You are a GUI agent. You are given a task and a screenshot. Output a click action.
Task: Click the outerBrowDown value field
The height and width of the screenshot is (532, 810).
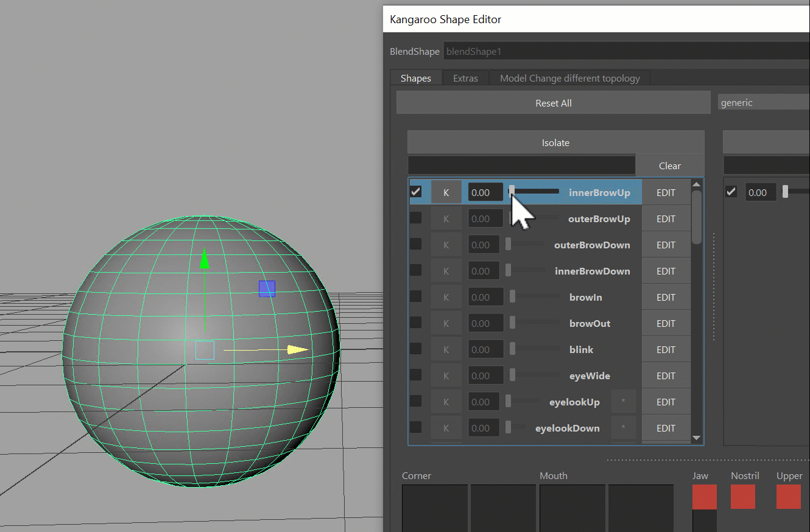(x=484, y=245)
